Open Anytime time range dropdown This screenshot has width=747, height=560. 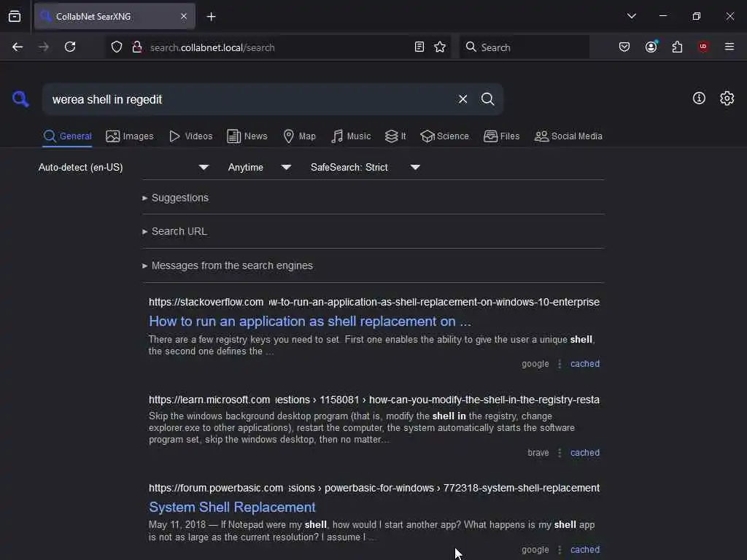pos(259,167)
